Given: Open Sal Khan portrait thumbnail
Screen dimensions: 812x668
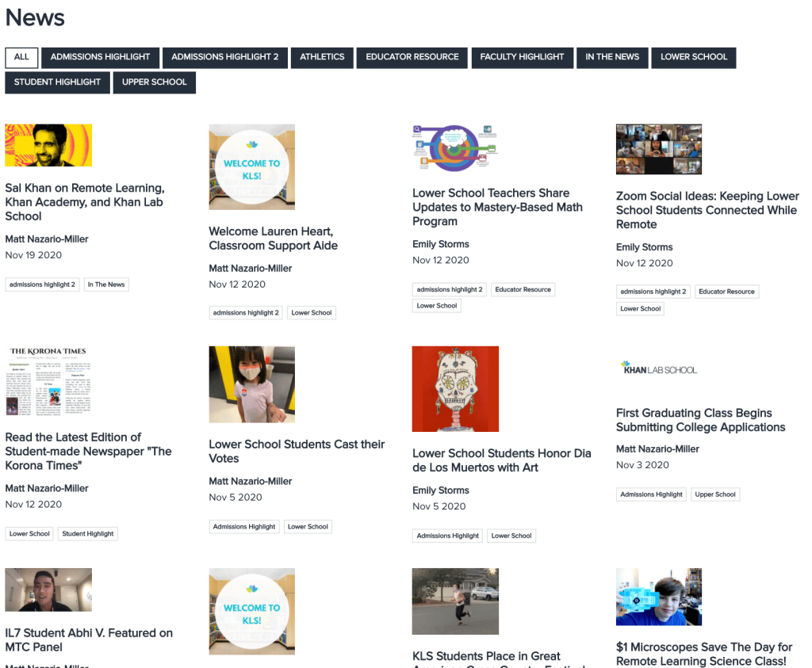Looking at the screenshot, I should click(48, 145).
